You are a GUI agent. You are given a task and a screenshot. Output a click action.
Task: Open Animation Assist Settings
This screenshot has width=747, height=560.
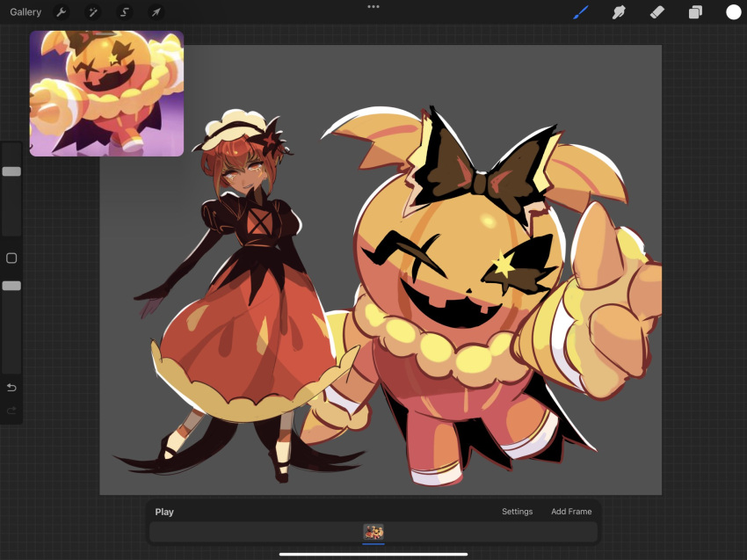tap(518, 512)
